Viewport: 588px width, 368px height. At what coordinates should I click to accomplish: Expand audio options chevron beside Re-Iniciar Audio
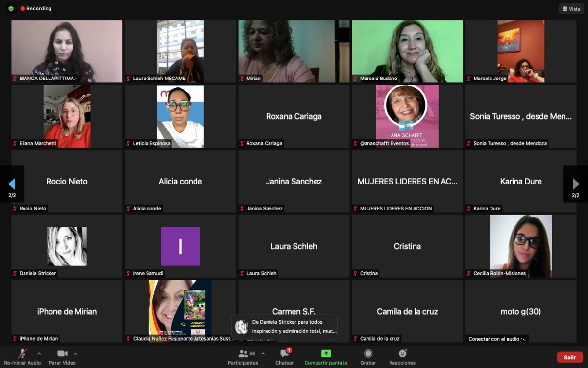39,353
